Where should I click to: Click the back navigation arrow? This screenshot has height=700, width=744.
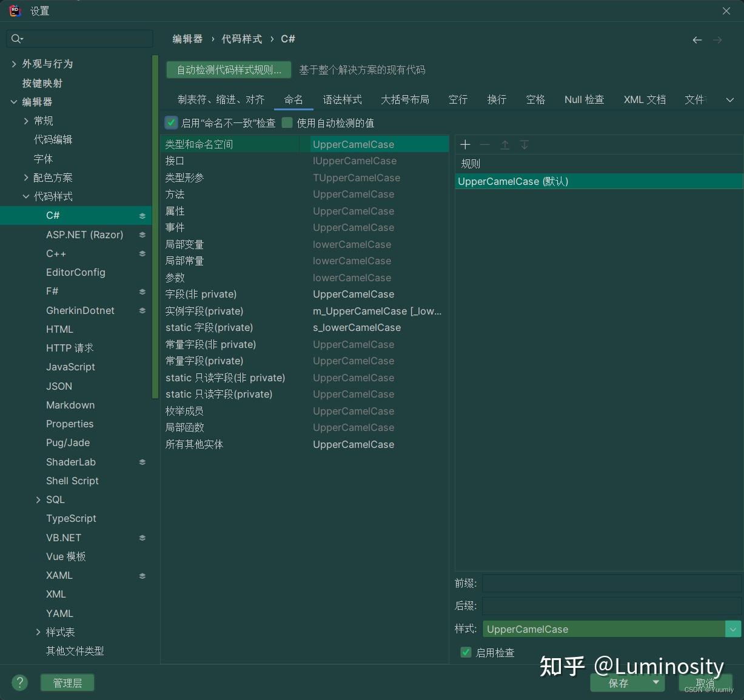click(697, 39)
